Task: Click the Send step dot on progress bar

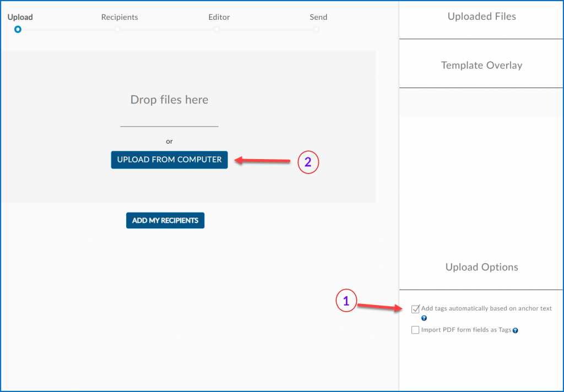Action: tap(316, 29)
